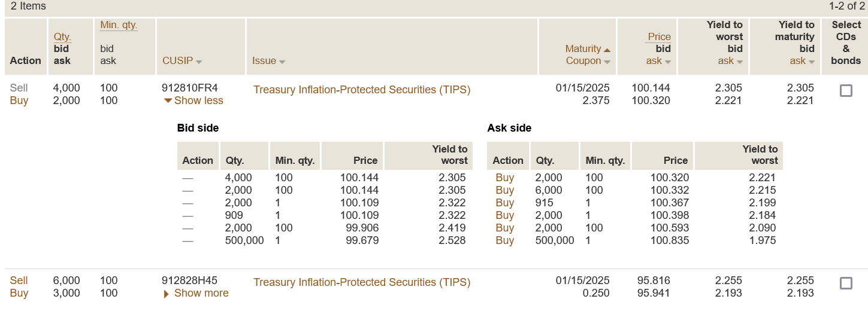The height and width of the screenshot is (311, 868).
Task: Open the second TIPS issue link
Action: point(362,282)
